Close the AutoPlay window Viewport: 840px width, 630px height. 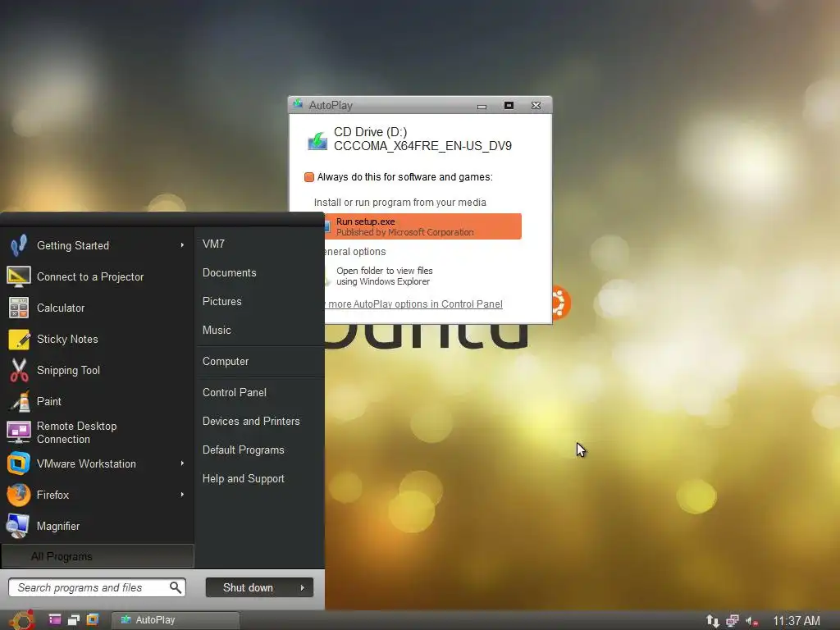536,106
